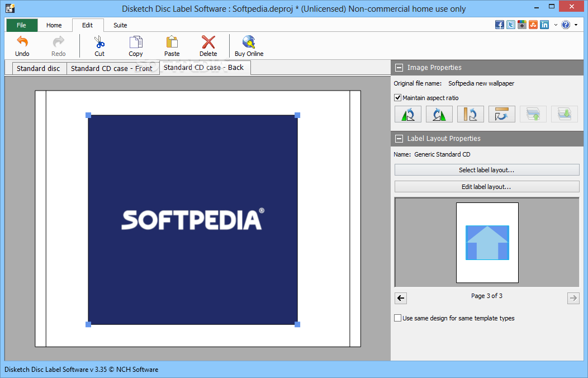Click the status bar version text

(82, 370)
